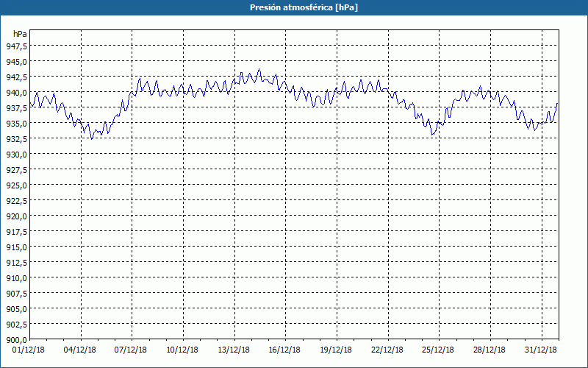The width and height of the screenshot is (588, 368).
Task: Click the 905,0 axis value
Action: [x=16, y=309]
